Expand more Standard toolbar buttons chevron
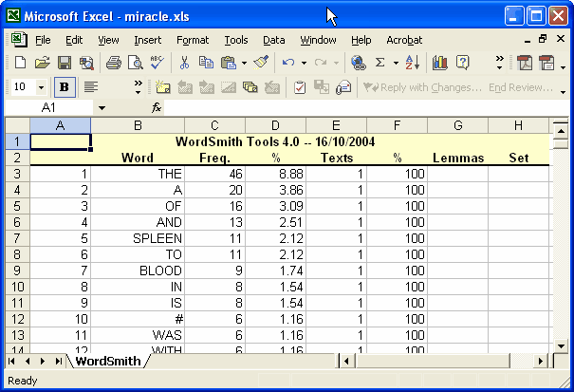 [x=499, y=63]
